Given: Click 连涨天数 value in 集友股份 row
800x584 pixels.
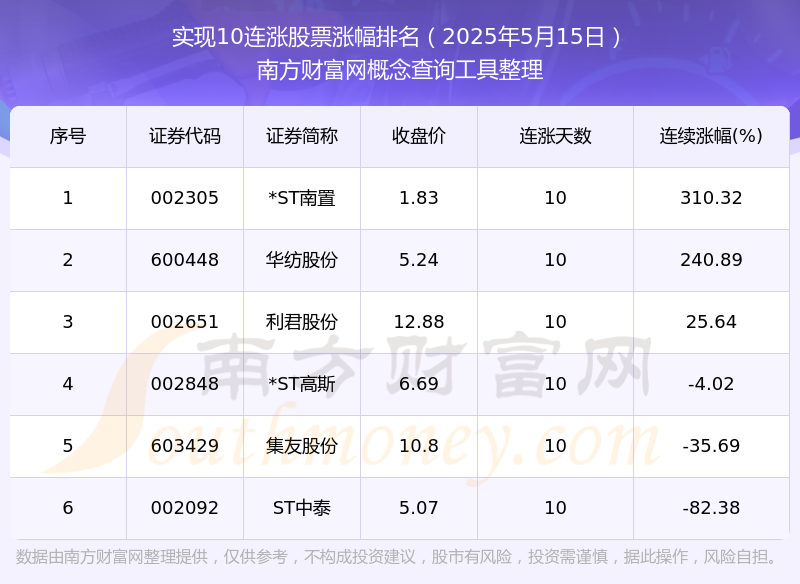Looking at the screenshot, I should (x=555, y=446).
